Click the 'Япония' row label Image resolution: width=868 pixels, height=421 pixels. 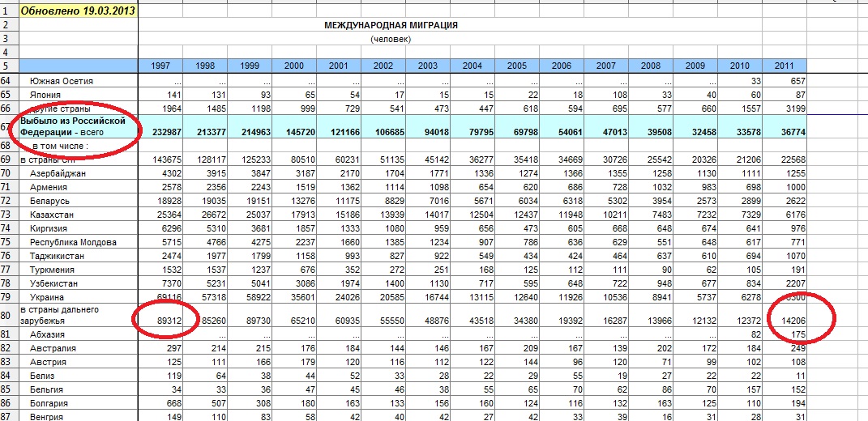coord(47,95)
